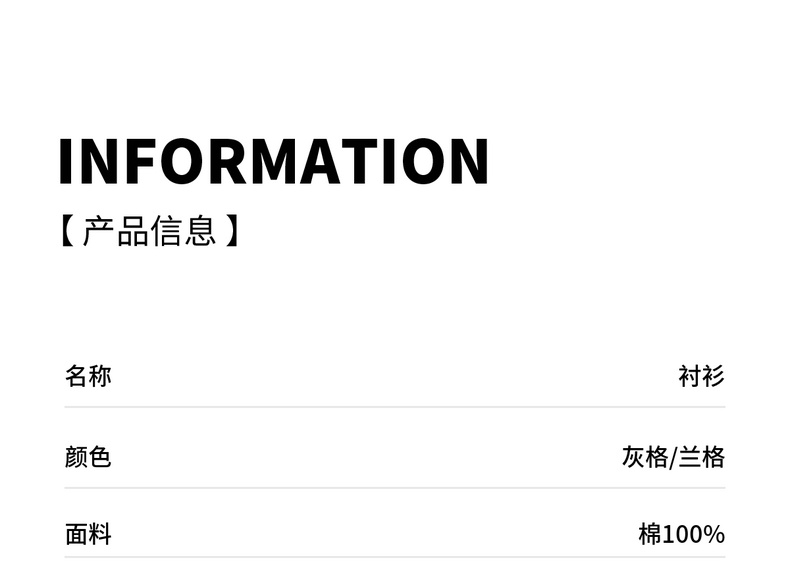Click the slash between 灰格 and 兰格

tap(673, 458)
